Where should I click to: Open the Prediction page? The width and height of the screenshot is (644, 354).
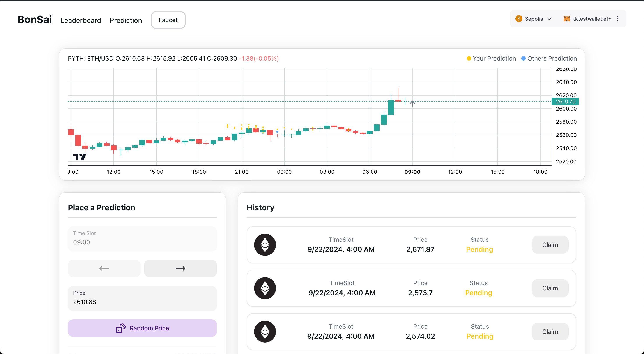click(126, 20)
